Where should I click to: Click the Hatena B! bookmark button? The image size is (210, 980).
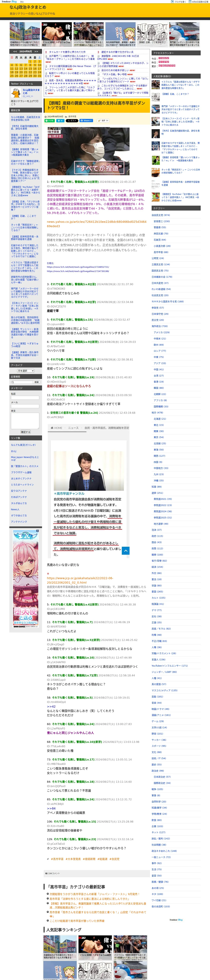[x=60, y=121]
